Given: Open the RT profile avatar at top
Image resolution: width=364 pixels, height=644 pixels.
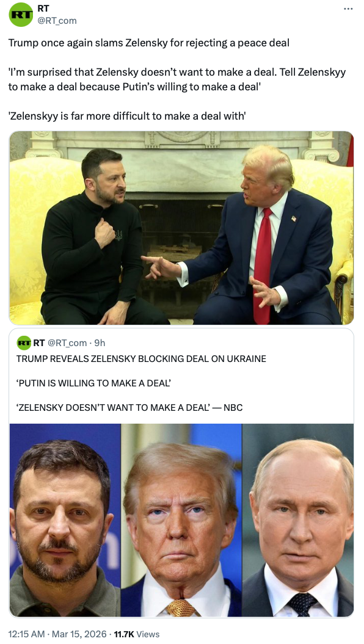Looking at the screenshot, I should 21,15.
